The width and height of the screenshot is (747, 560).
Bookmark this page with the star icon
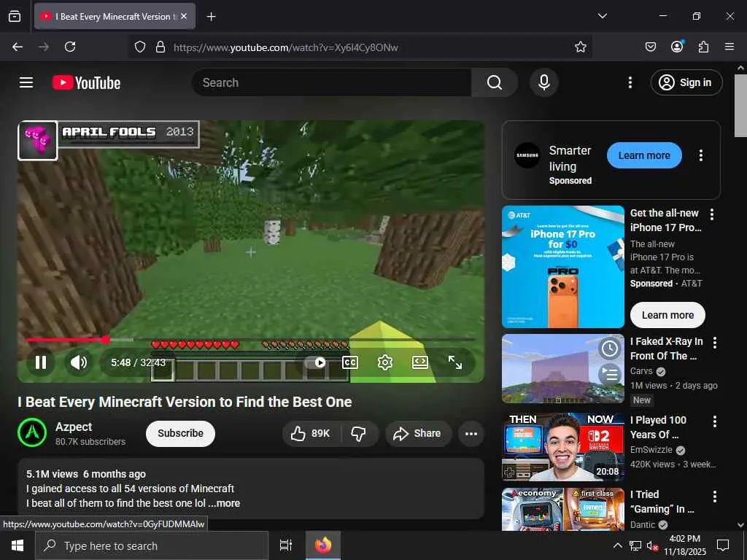(580, 47)
